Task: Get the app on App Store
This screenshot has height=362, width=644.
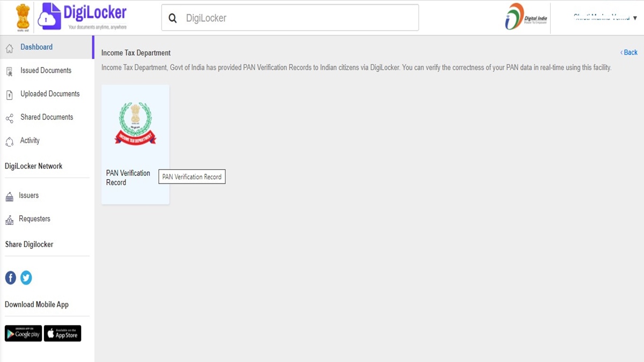Action: (x=62, y=334)
